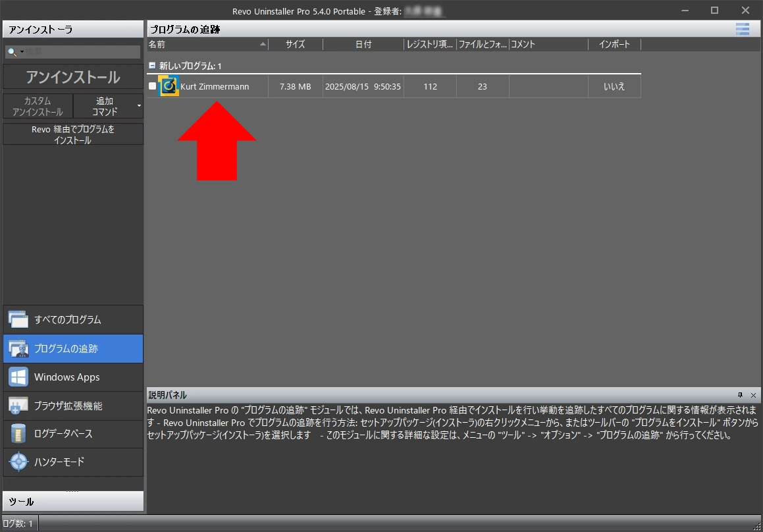763x532 pixels.
Task: Toggle the 名前 column sort arrow
Action: (263, 44)
